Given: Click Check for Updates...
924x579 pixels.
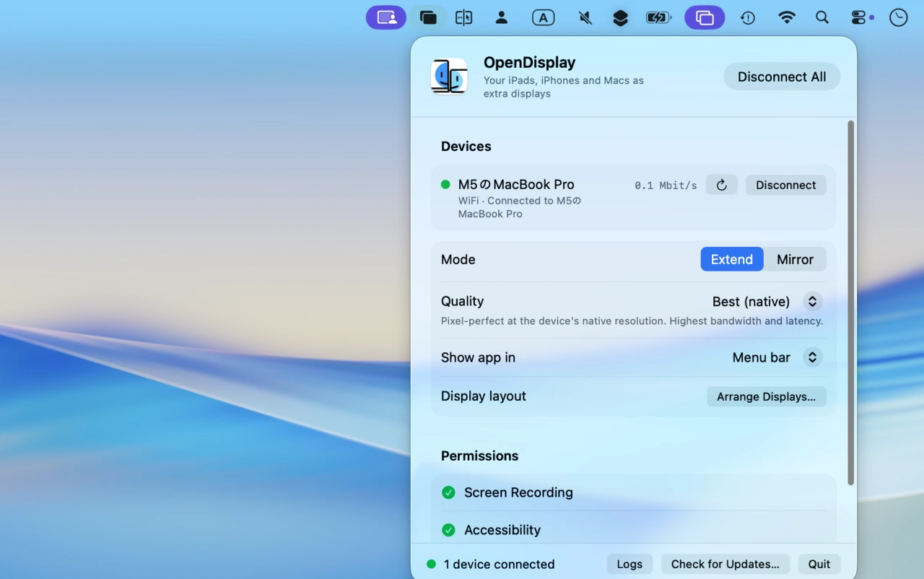Looking at the screenshot, I should [725, 564].
